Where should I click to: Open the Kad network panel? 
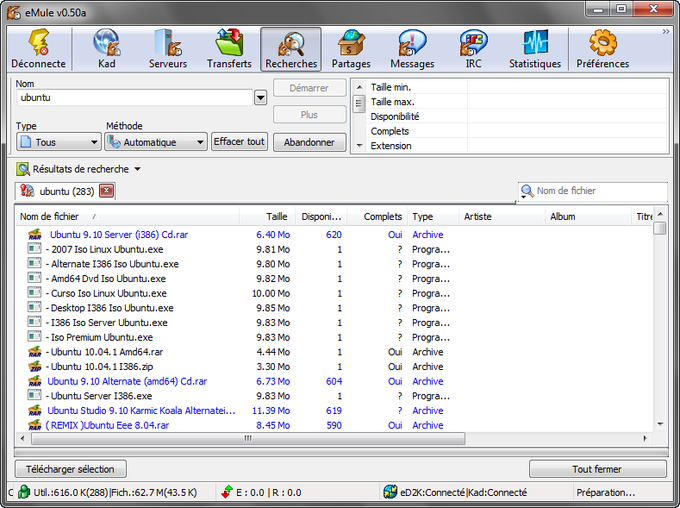tap(106, 49)
